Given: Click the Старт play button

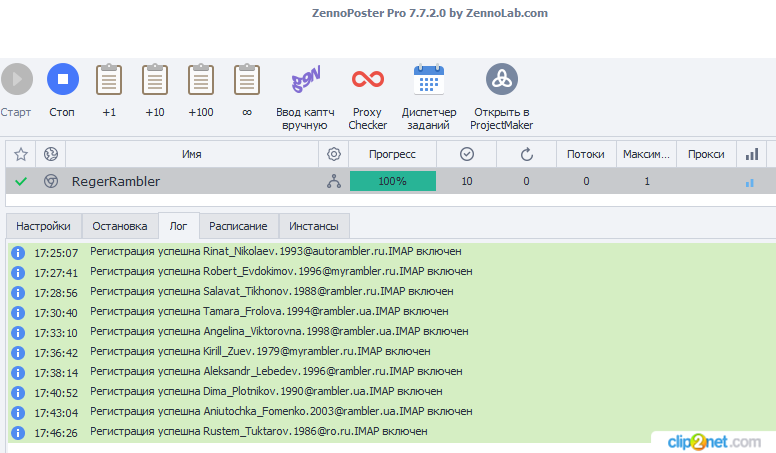Looking at the screenshot, I should (x=17, y=79).
